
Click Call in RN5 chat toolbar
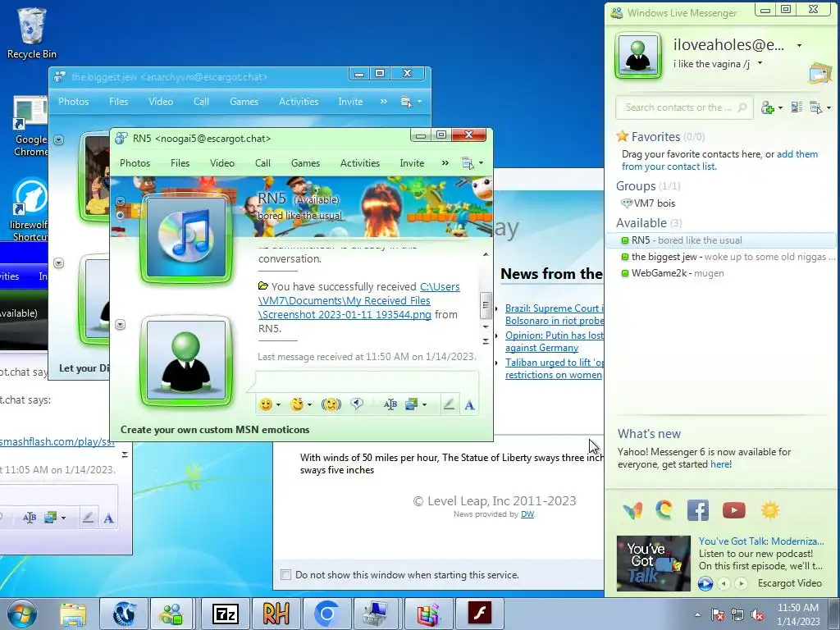click(262, 163)
